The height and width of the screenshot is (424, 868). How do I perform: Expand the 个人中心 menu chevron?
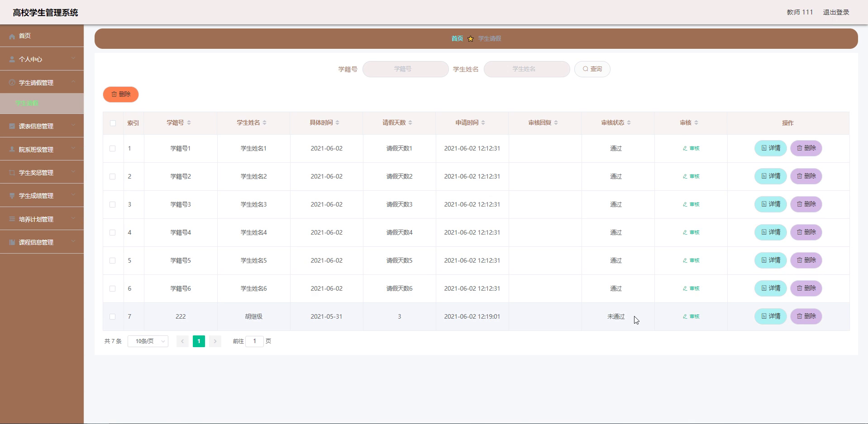[x=73, y=59]
